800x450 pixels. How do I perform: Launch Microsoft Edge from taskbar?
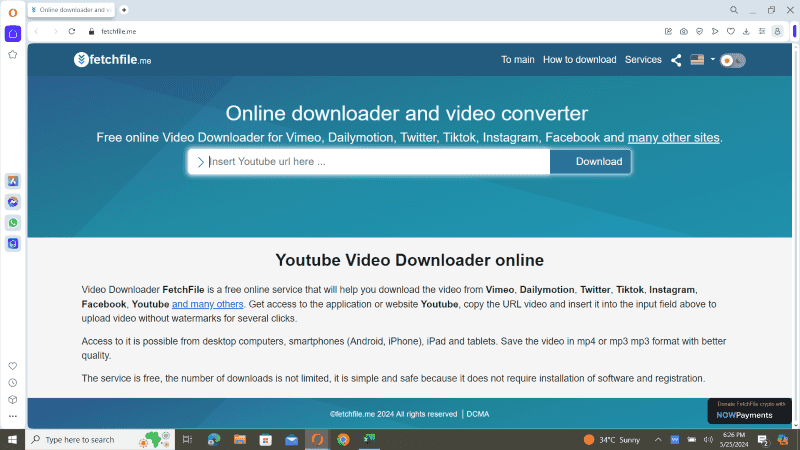pyautogui.click(x=214, y=439)
